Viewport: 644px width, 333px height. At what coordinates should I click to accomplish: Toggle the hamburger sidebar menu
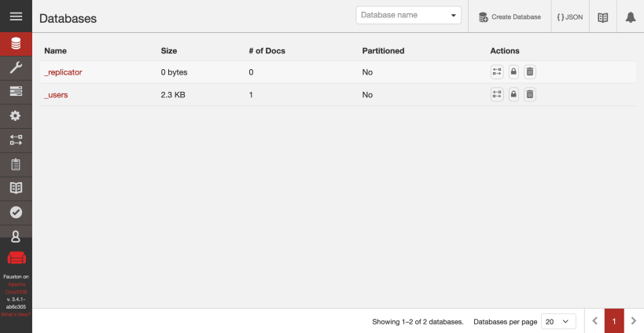[x=16, y=16]
